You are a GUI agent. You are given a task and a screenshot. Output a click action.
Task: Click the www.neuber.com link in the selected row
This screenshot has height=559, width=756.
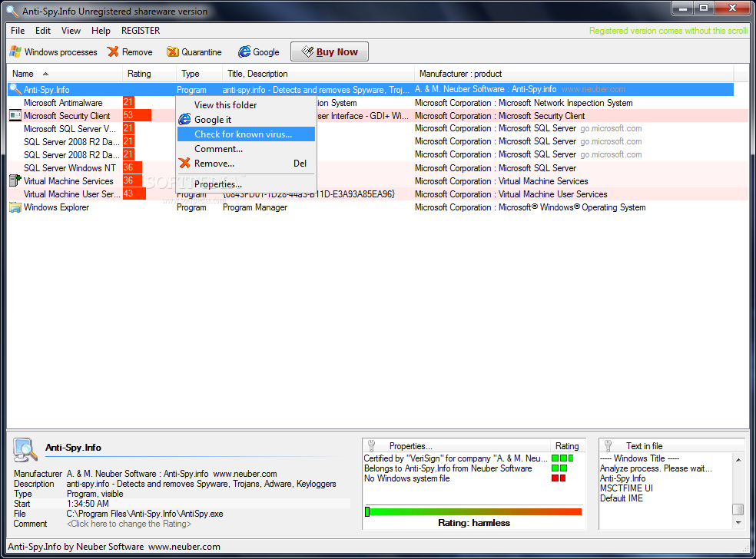[x=593, y=89]
